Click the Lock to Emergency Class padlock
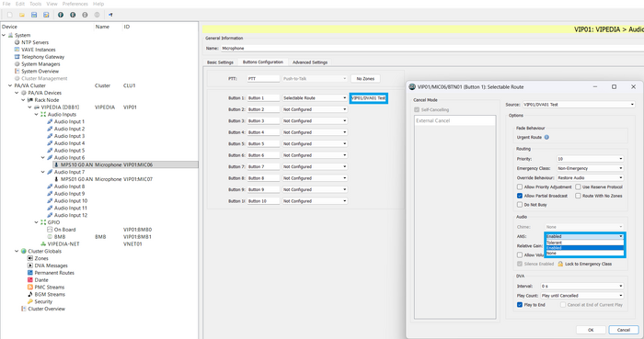 pyautogui.click(x=560, y=264)
